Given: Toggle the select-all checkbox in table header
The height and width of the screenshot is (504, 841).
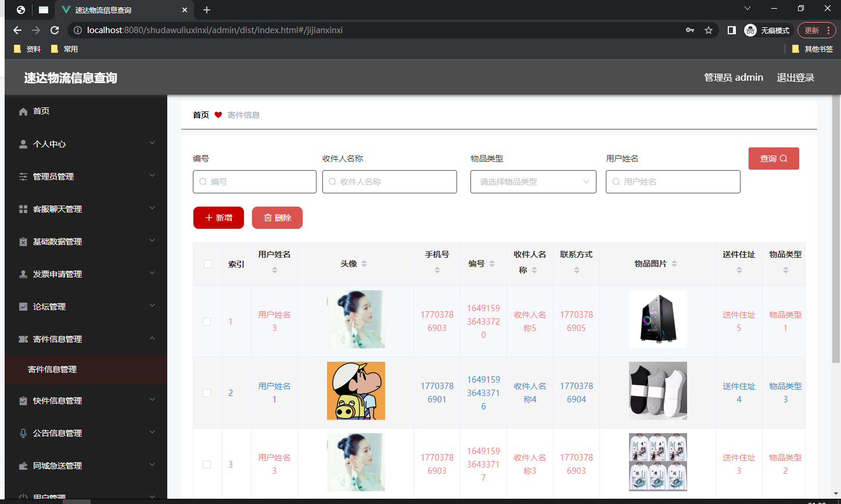Looking at the screenshot, I should (207, 264).
